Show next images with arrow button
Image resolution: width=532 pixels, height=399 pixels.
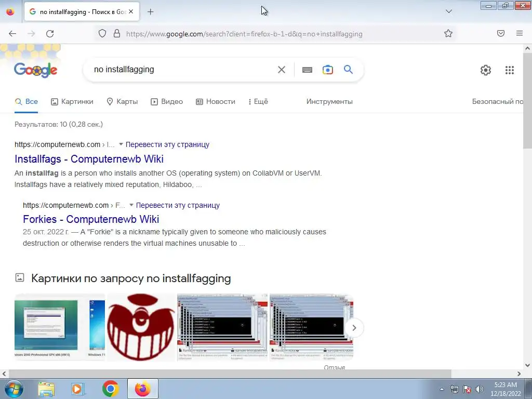click(x=354, y=328)
